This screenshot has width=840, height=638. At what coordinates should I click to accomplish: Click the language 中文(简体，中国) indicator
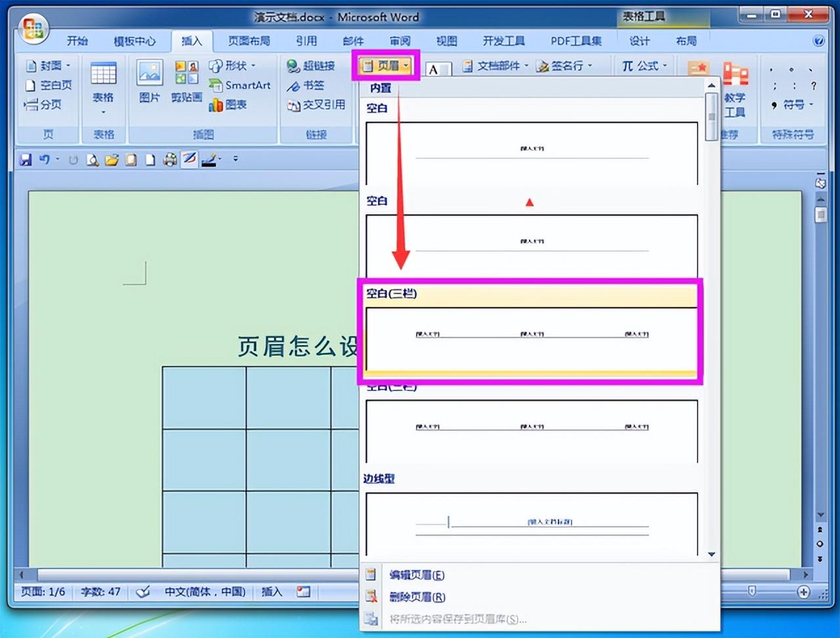pos(205,591)
